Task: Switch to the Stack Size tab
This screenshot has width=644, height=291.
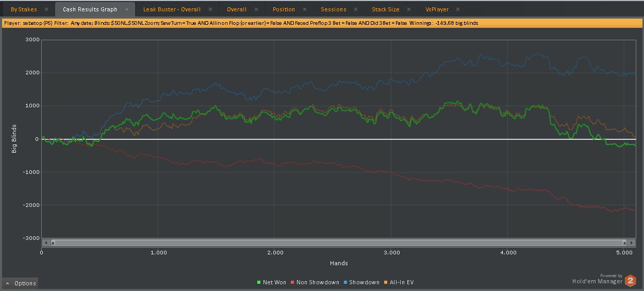Action: (x=385, y=9)
